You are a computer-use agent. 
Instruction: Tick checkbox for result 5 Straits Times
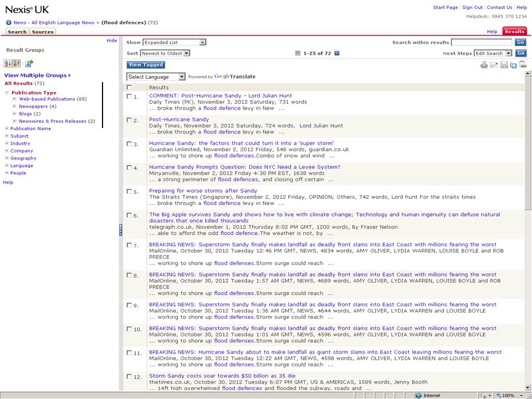tap(129, 191)
